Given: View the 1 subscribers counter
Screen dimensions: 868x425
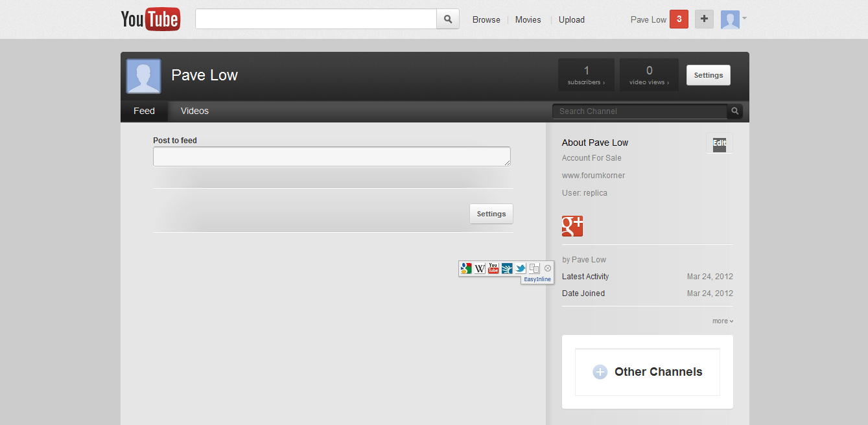Looking at the screenshot, I should 586,75.
